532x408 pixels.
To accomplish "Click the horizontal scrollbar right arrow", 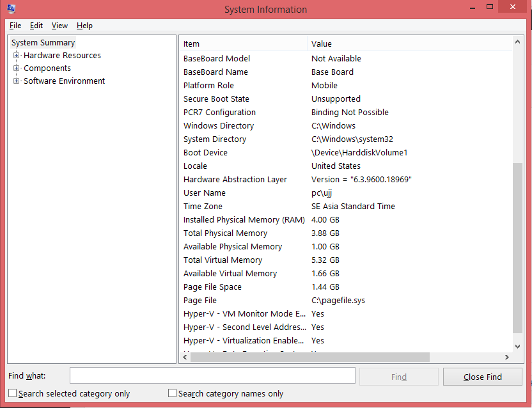I will (x=507, y=357).
